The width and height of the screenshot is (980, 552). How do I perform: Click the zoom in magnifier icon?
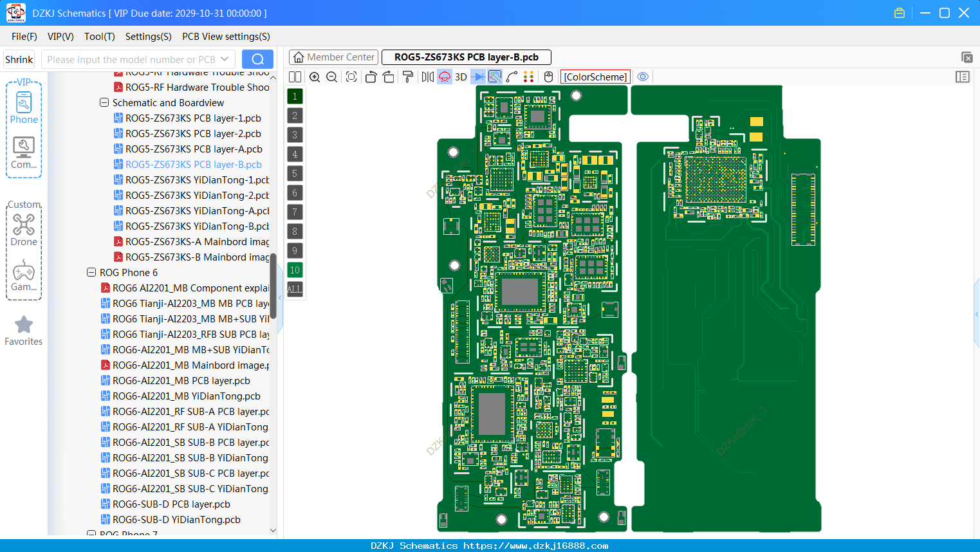tap(315, 77)
